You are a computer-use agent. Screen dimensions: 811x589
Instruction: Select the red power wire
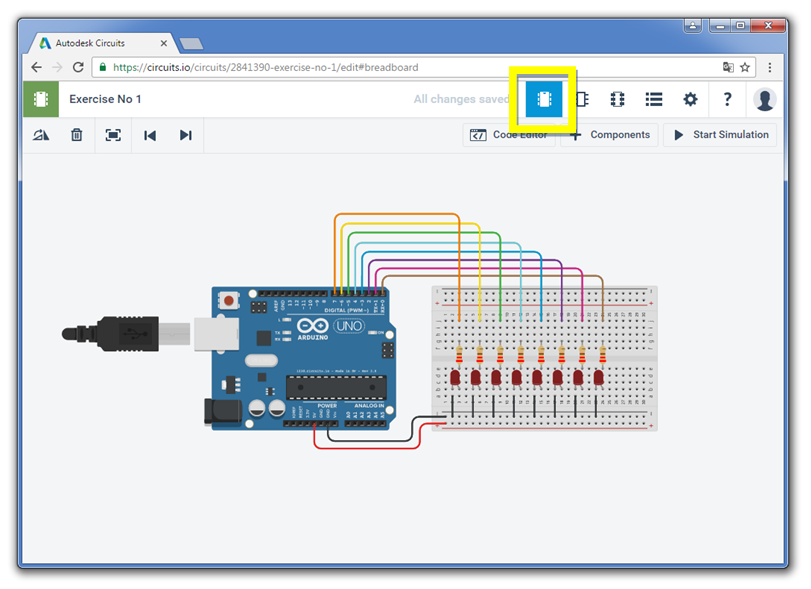(367, 447)
